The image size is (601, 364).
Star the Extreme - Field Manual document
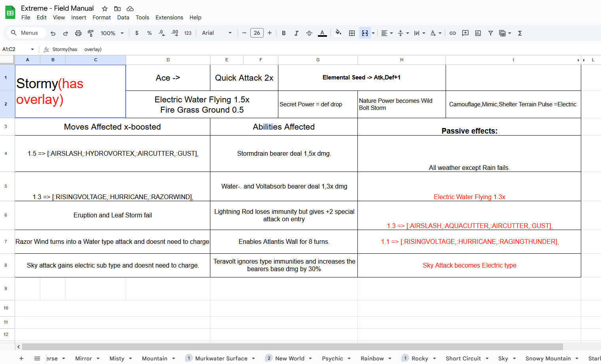(105, 9)
